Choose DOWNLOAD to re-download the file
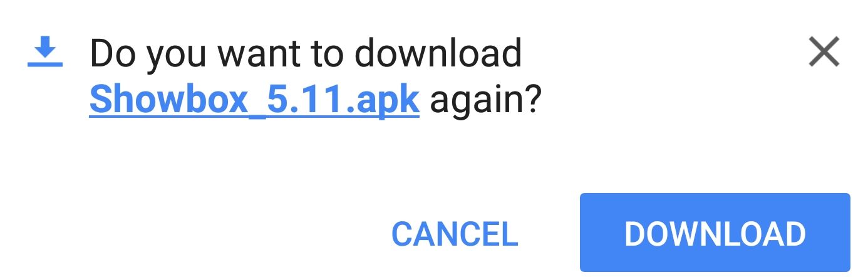Image resolution: width=868 pixels, height=277 pixels. click(x=715, y=233)
